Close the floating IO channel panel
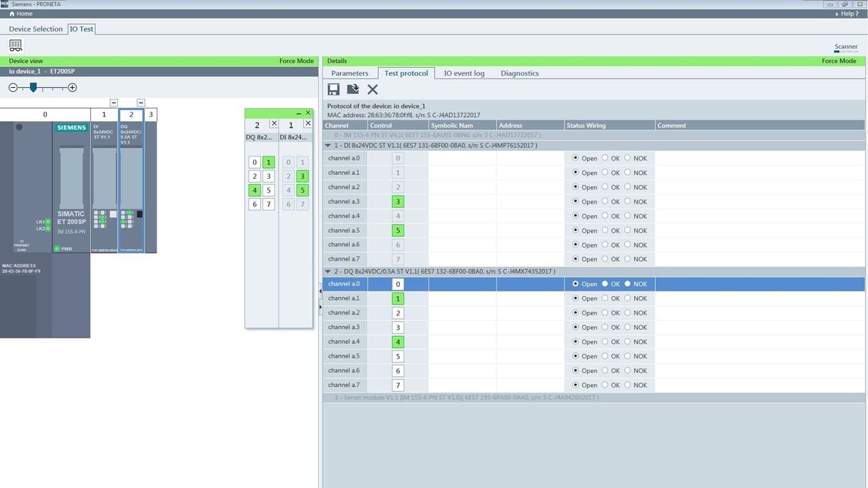The height and width of the screenshot is (488, 868). coord(309,113)
